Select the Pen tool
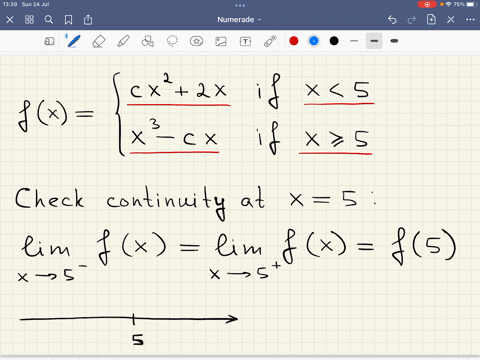The image size is (480, 360). click(x=73, y=41)
